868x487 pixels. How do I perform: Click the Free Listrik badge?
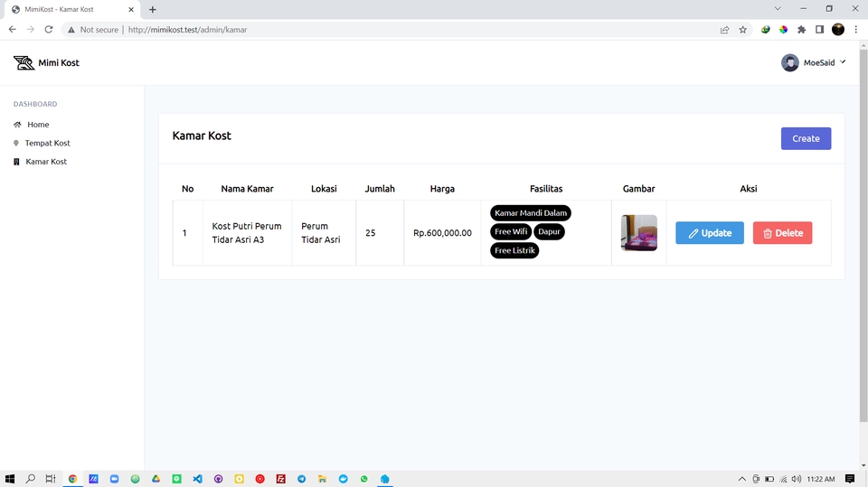click(x=514, y=250)
